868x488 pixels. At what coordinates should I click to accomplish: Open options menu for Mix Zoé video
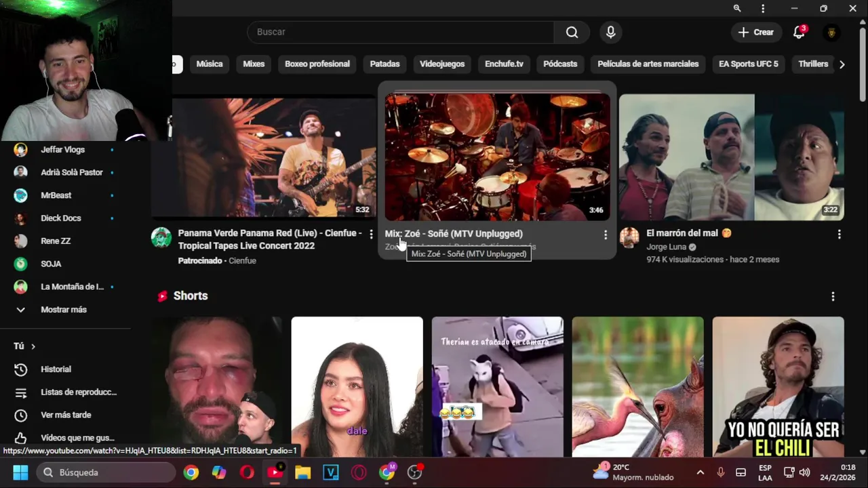pyautogui.click(x=605, y=235)
